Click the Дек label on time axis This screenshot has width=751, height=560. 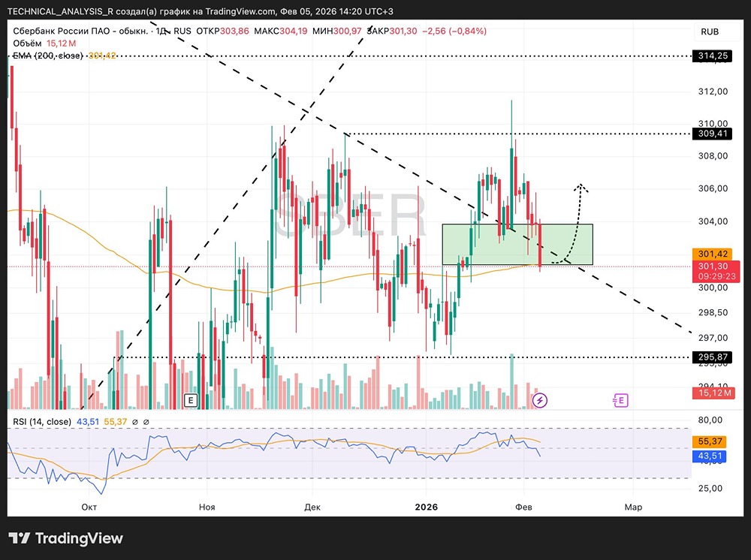pos(312,507)
